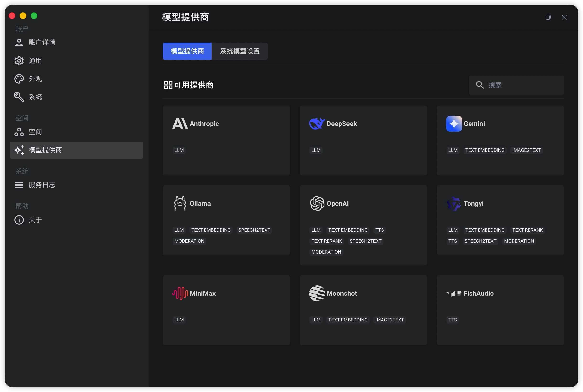The height and width of the screenshot is (392, 583).
Task: Click the restore window icon in header
Action: 548,17
